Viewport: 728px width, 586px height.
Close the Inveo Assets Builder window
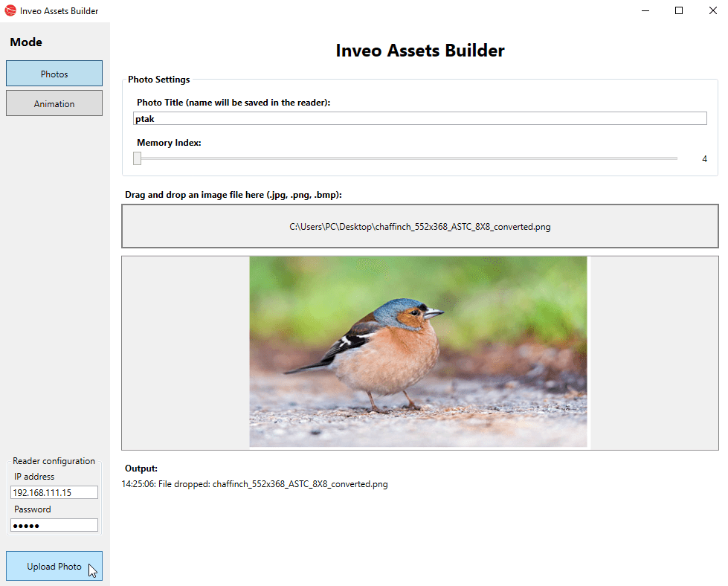click(x=712, y=11)
